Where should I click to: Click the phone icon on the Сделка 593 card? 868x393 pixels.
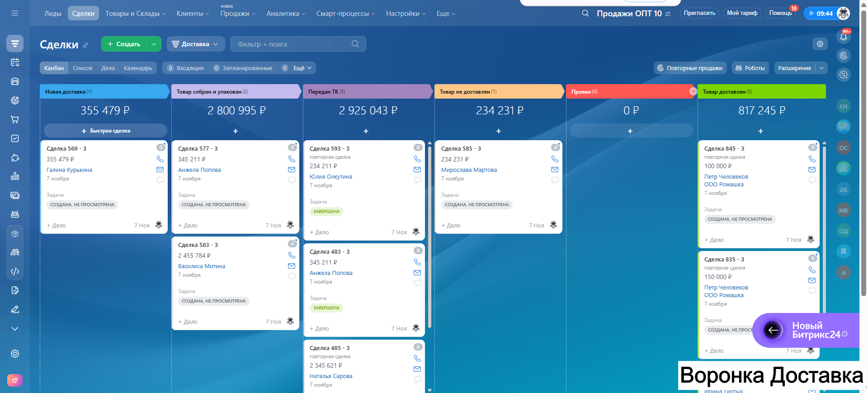tap(417, 159)
